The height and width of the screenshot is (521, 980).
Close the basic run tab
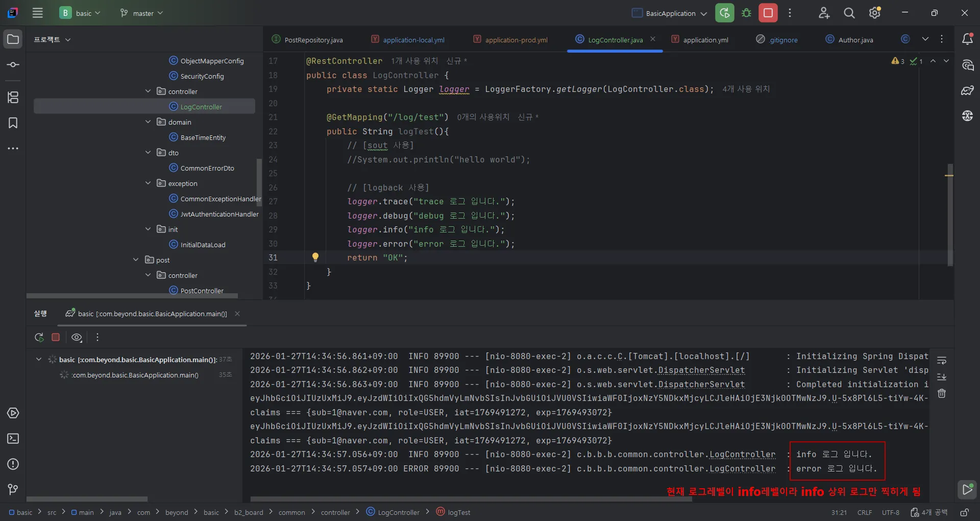coord(237,314)
